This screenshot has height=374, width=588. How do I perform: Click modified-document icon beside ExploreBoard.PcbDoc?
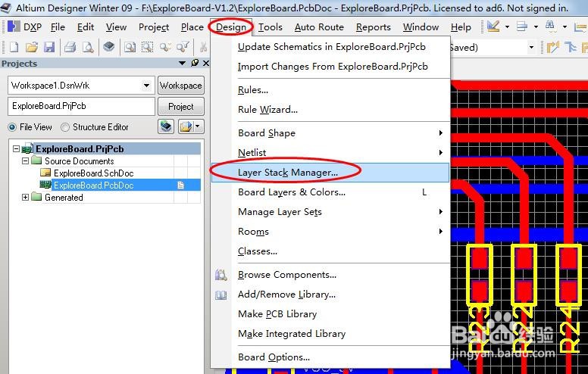point(181,185)
